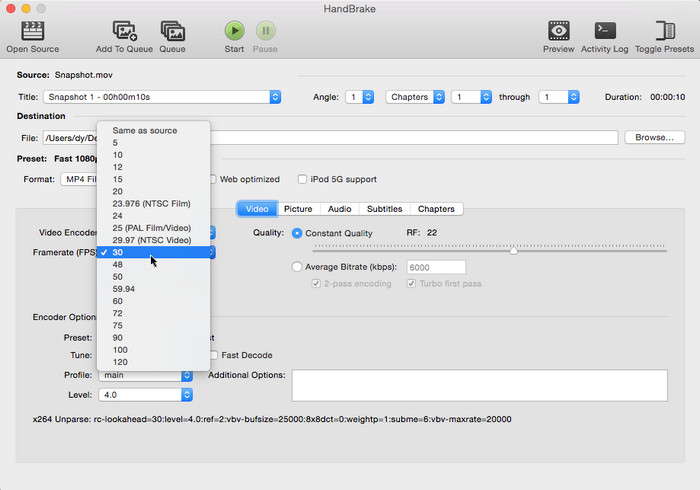Select Average Bitrate radio button

coord(297,267)
